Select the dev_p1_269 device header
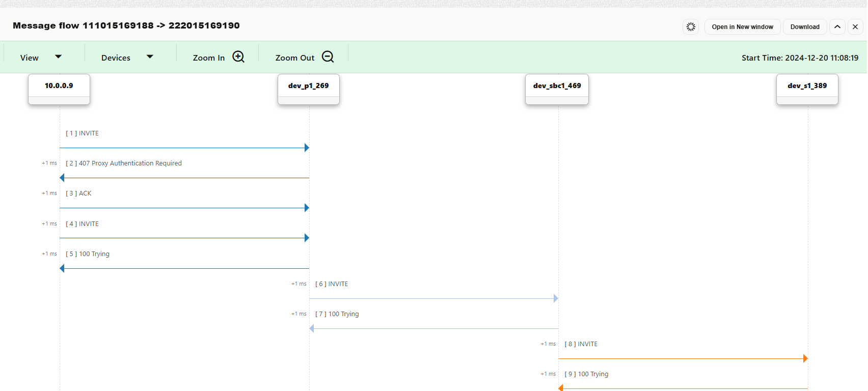The image size is (868, 391). click(309, 86)
